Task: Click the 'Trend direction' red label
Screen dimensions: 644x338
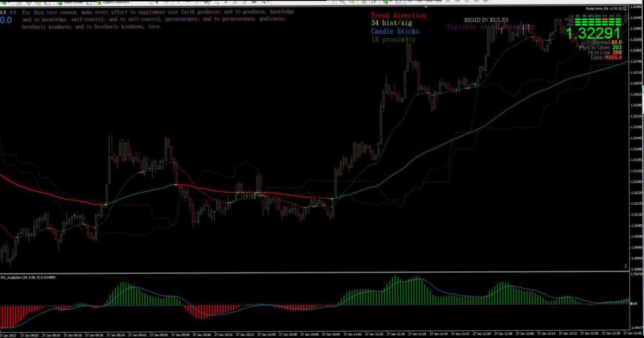Action: 398,15
